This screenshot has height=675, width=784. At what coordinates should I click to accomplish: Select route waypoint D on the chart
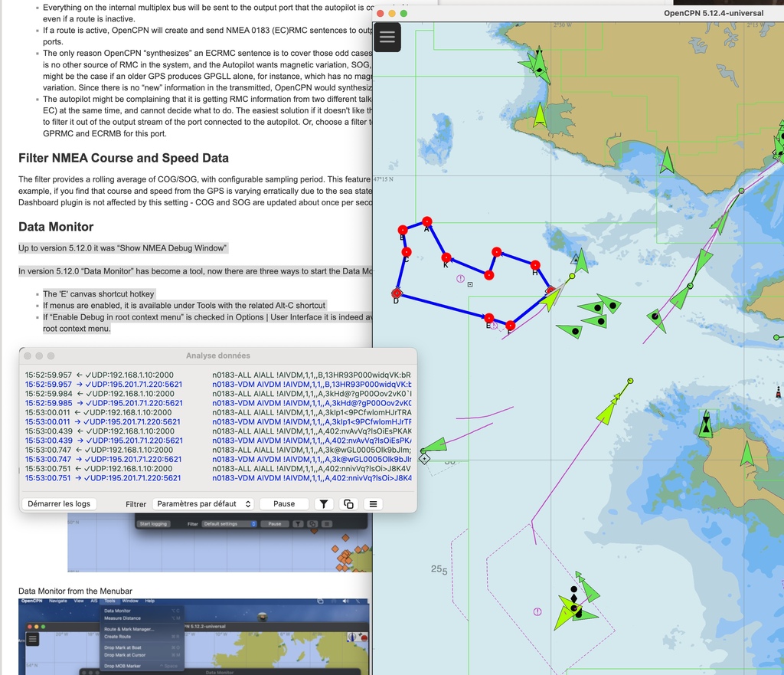397,293
